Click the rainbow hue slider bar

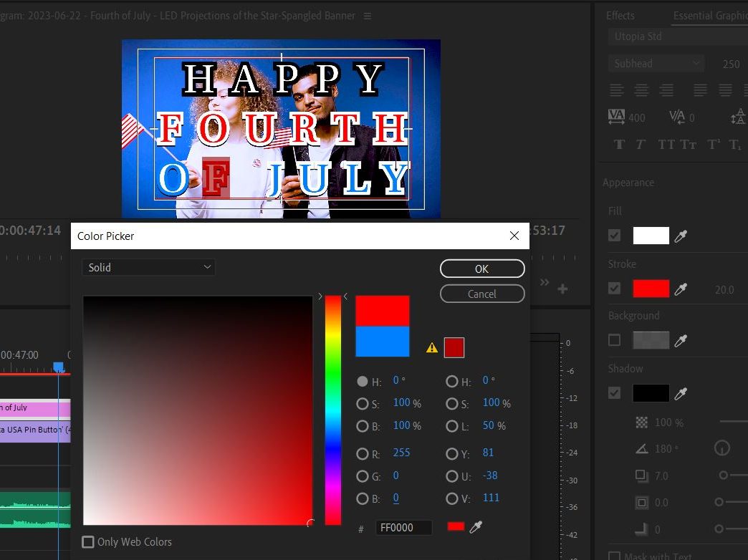(x=333, y=410)
